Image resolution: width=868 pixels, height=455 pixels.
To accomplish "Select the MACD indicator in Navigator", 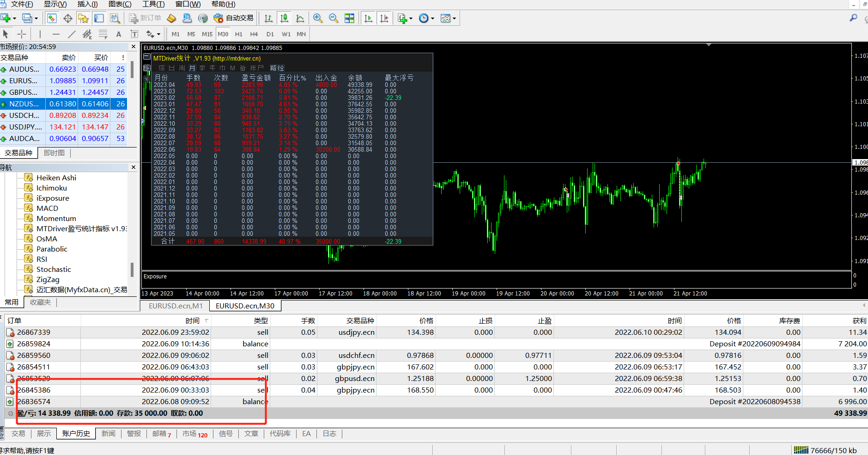I will (47, 209).
